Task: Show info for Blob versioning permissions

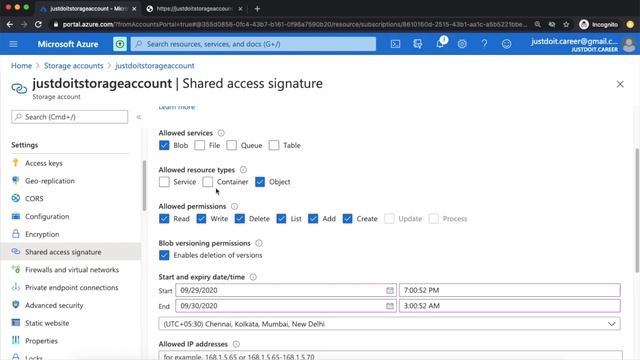Action: [x=259, y=243]
